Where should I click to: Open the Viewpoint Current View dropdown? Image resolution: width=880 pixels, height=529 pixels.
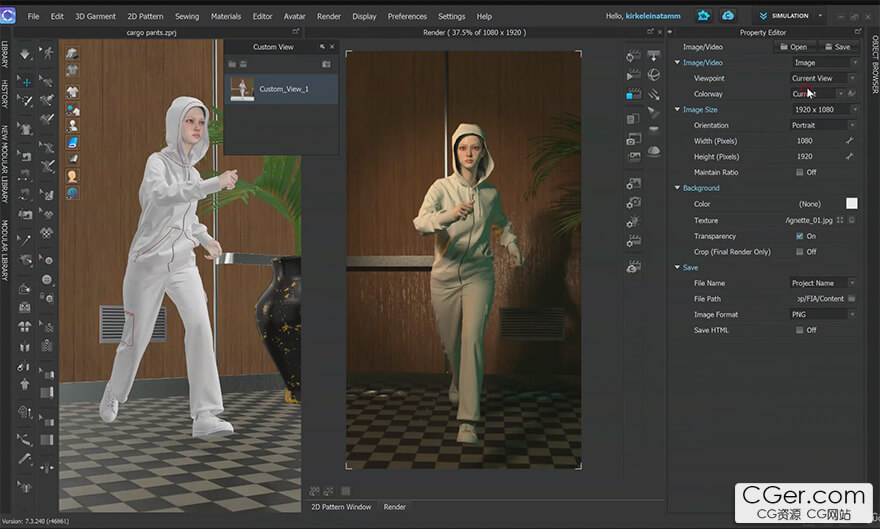point(823,79)
